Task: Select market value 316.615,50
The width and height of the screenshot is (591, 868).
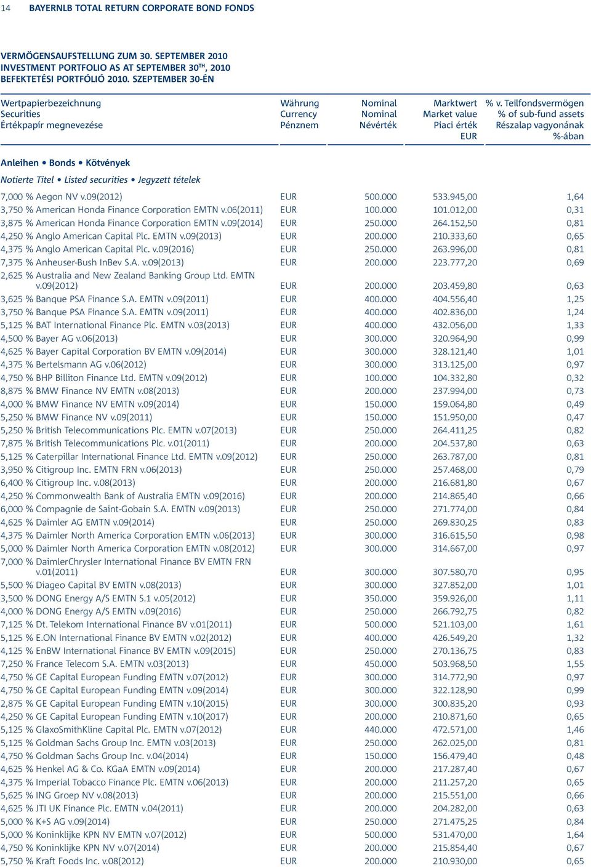Action: tap(455, 536)
